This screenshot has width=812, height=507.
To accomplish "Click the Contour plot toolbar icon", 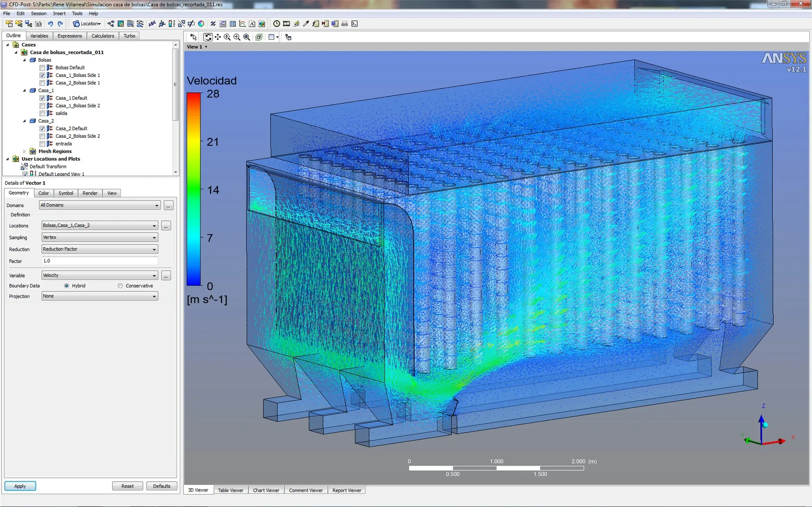I will coord(121,24).
